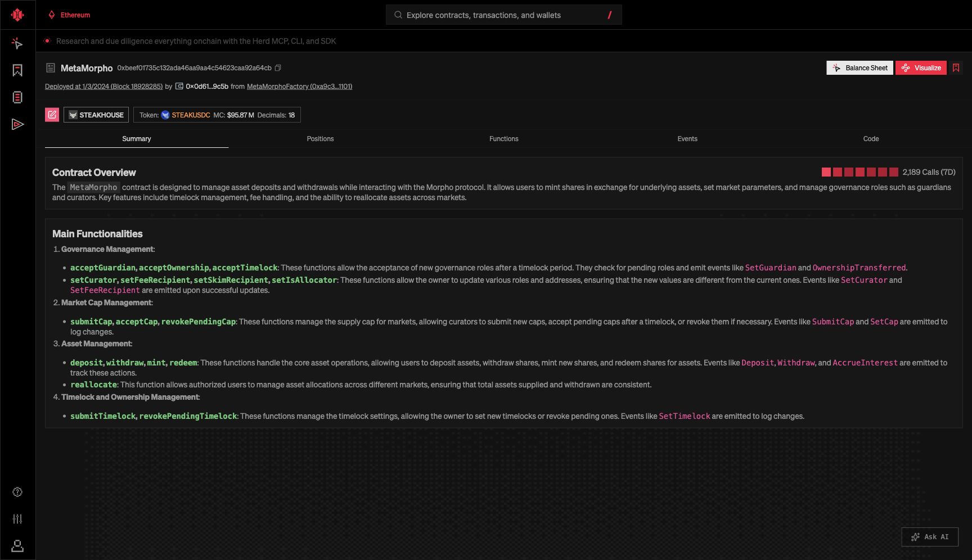Click the Herd MCP announcement banner text
The width and height of the screenshot is (972, 560).
tap(196, 41)
